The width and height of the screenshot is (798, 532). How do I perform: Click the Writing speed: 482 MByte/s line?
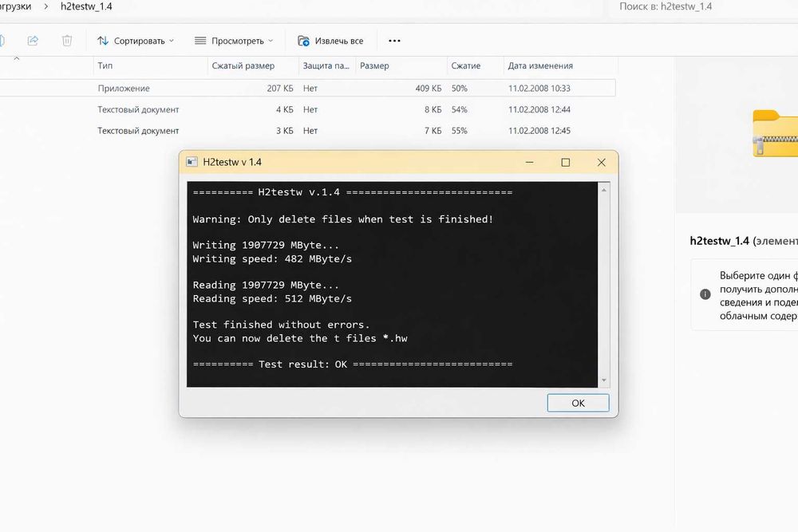pyautogui.click(x=272, y=259)
